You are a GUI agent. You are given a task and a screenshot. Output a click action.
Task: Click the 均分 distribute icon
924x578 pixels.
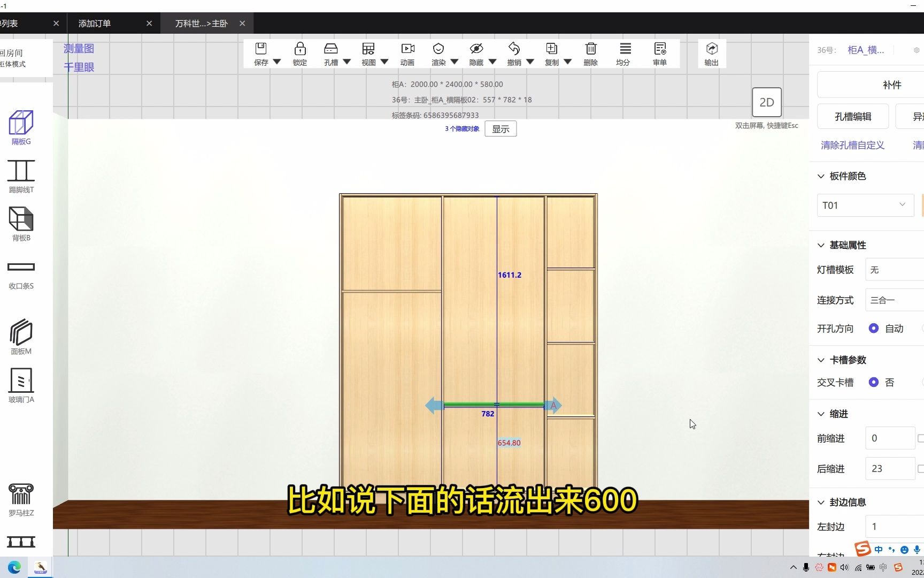point(625,49)
